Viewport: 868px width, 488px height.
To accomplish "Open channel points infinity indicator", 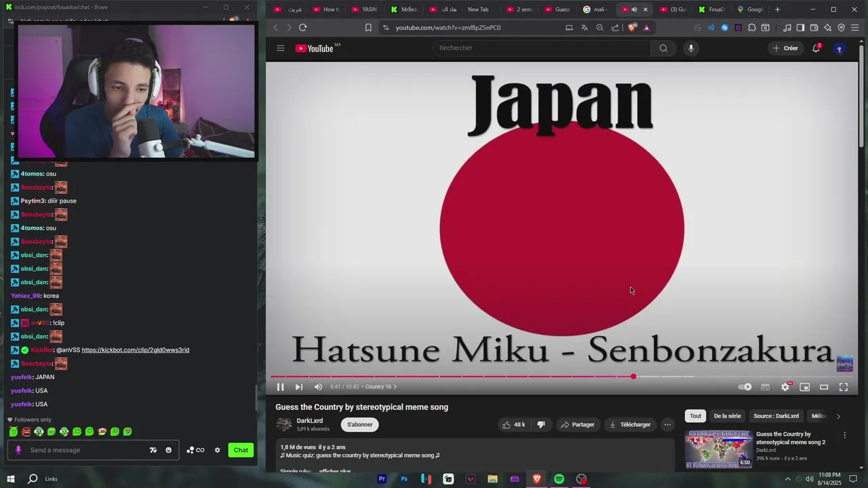I will [x=195, y=450].
